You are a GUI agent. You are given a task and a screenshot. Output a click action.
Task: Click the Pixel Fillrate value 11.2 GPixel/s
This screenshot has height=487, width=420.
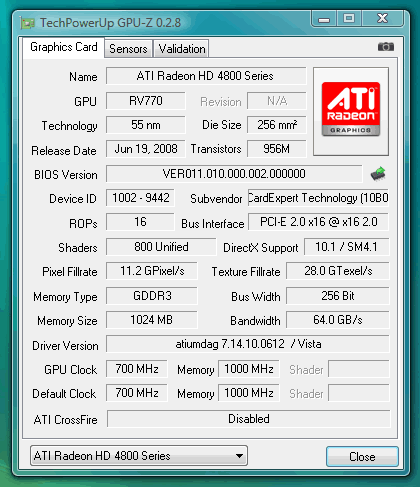click(152, 271)
